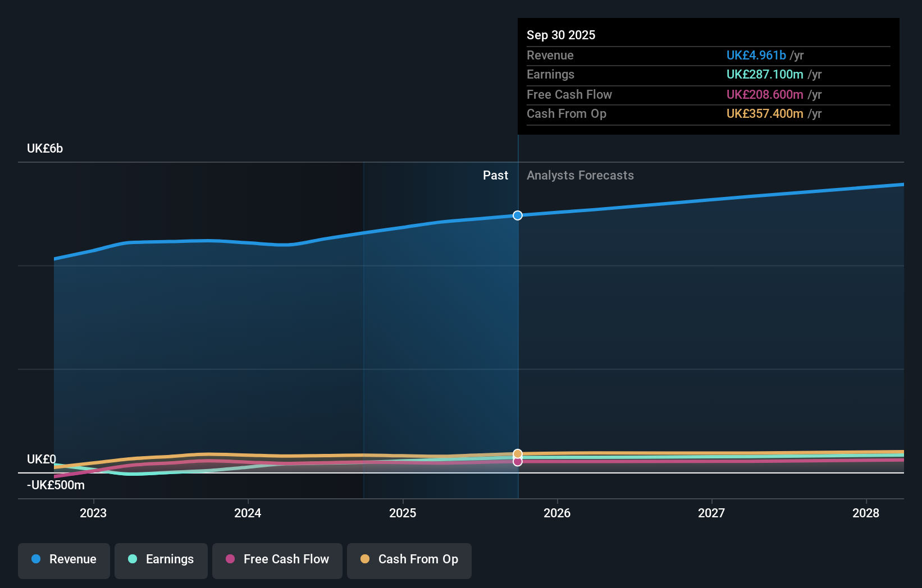Click the blue Revenue legend dot
Viewport: 922px width, 588px height.
click(35, 559)
